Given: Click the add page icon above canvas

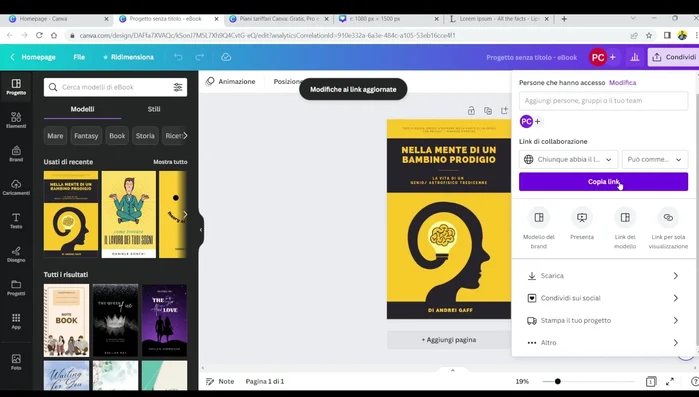Looking at the screenshot, I should tap(504, 111).
